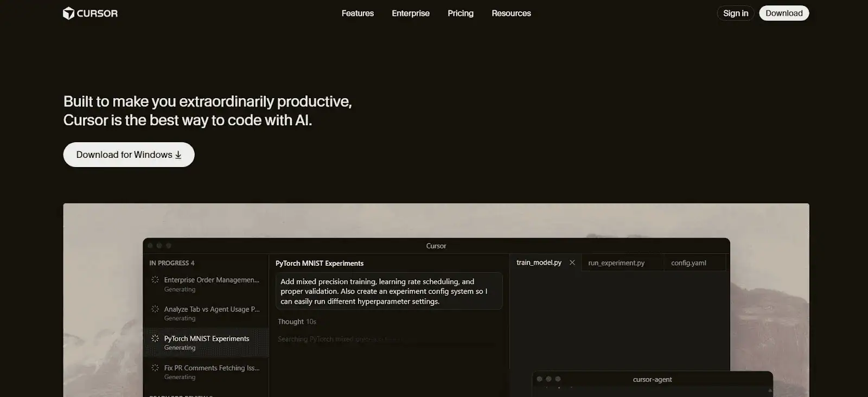Click the download arrow icon beside Windows

pyautogui.click(x=178, y=155)
